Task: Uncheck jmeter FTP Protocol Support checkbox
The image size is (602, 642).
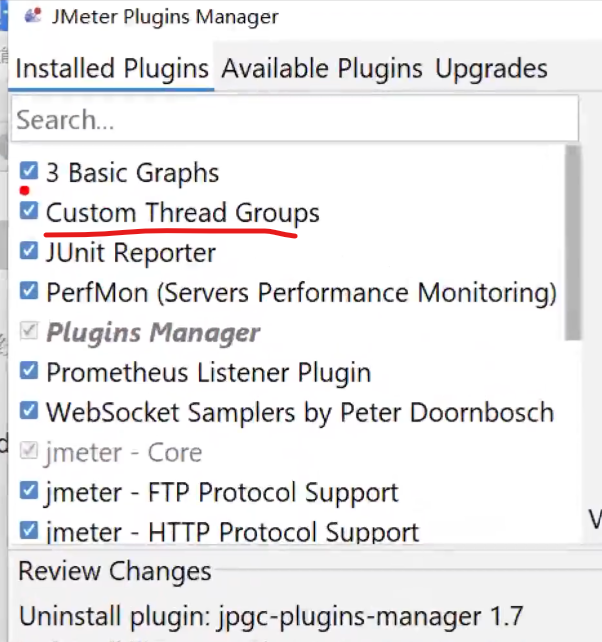Action: point(29,492)
